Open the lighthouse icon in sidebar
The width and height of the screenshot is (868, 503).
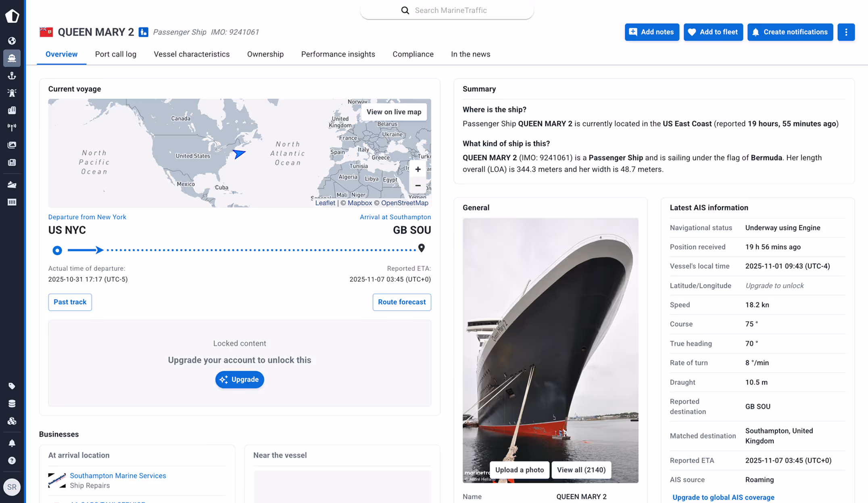pyautogui.click(x=12, y=93)
